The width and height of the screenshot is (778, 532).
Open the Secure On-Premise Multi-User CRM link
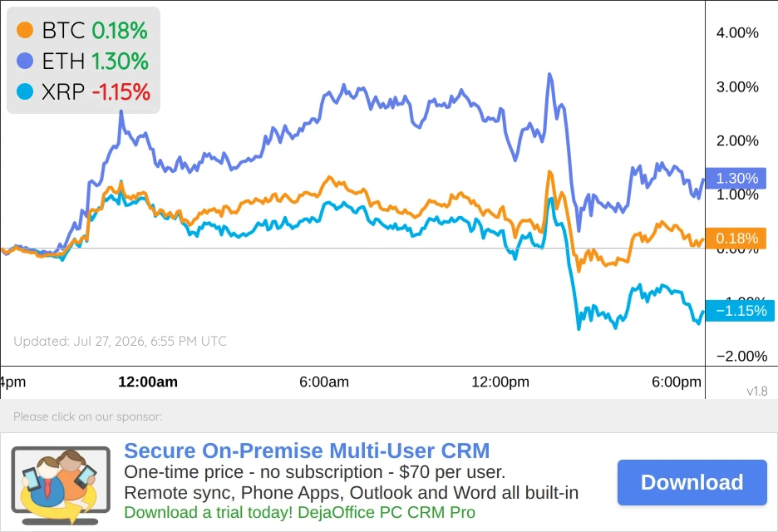[307, 451]
